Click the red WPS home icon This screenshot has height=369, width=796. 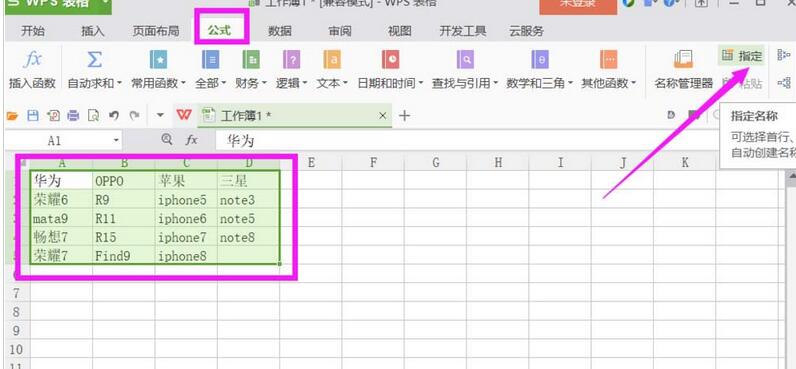coord(184,115)
